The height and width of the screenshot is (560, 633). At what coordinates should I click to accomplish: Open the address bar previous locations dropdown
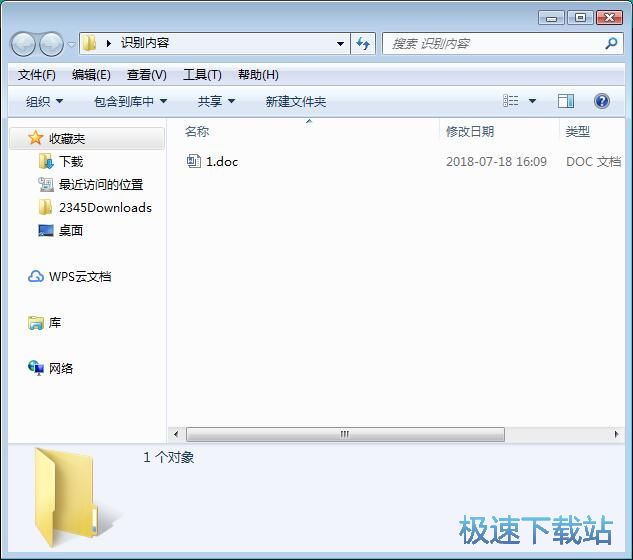tap(340, 43)
